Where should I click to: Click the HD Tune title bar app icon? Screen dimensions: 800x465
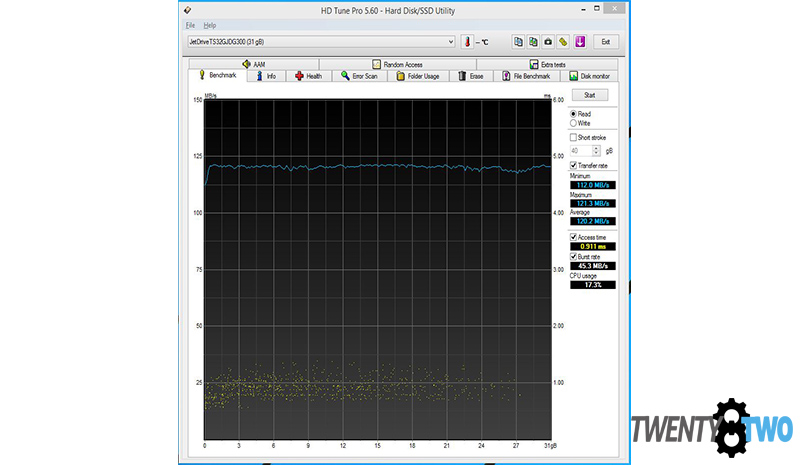coord(188,10)
